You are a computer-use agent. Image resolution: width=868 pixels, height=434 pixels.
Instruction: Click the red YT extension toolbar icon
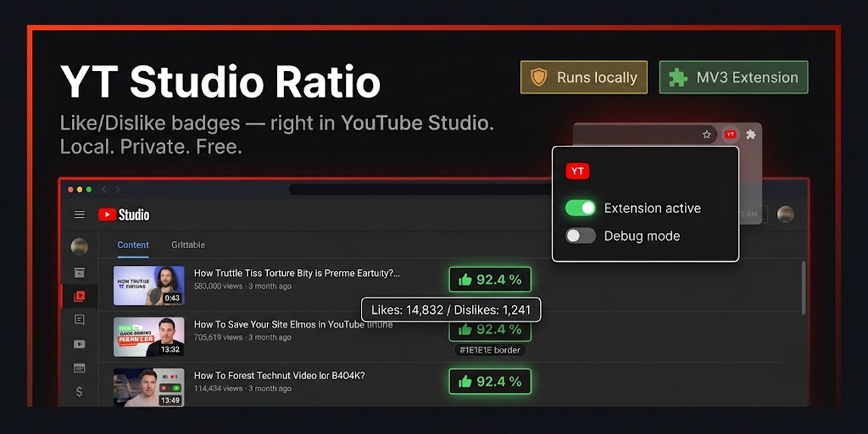point(730,135)
